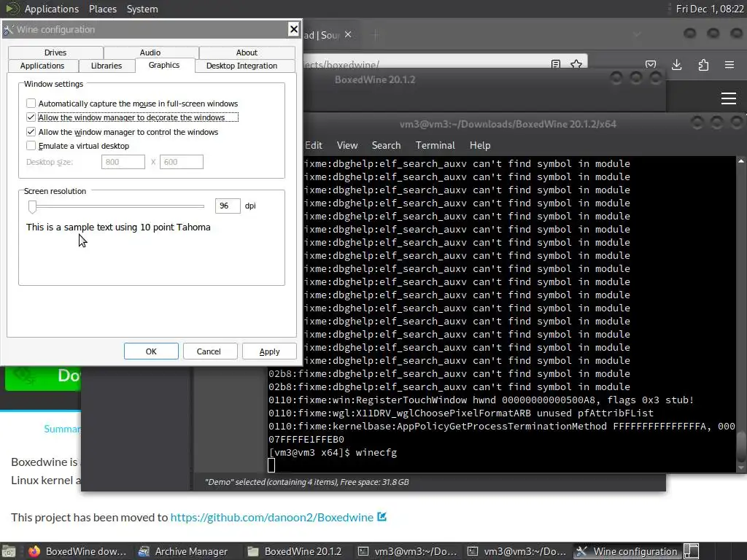Viewport: 747px width, 560px height.
Task: Open the Summary tab on the webpage
Action: 63,429
